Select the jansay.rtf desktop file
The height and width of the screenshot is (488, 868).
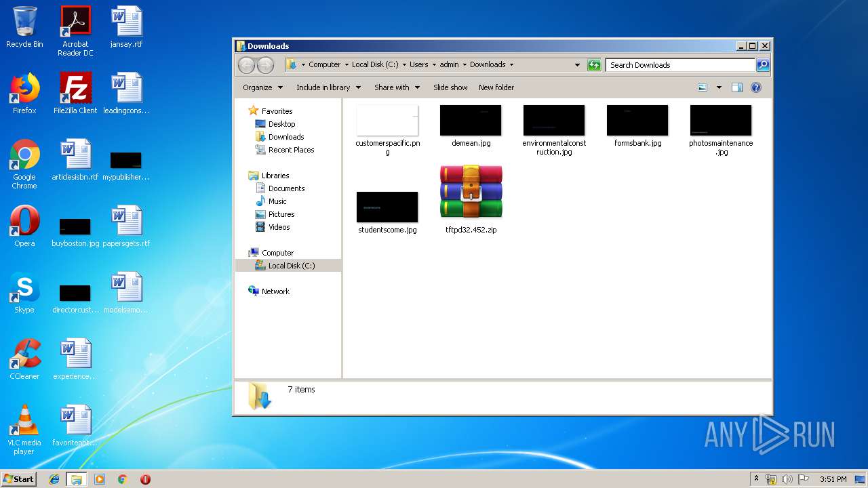(x=126, y=27)
